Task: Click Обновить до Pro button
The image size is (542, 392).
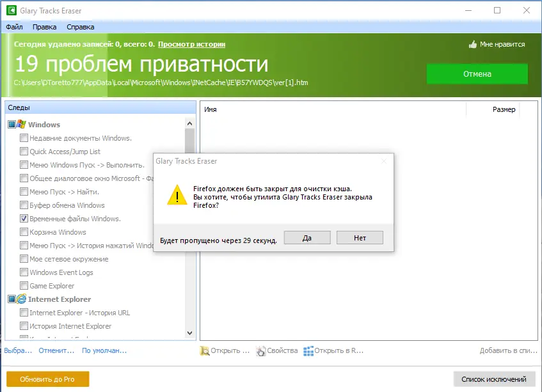Action: (x=48, y=379)
